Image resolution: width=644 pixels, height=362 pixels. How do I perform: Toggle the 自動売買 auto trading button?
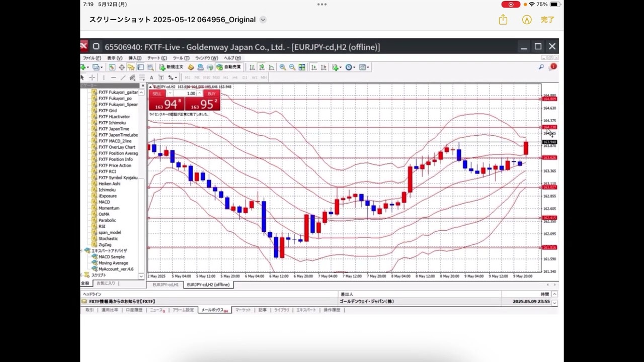[x=229, y=67]
